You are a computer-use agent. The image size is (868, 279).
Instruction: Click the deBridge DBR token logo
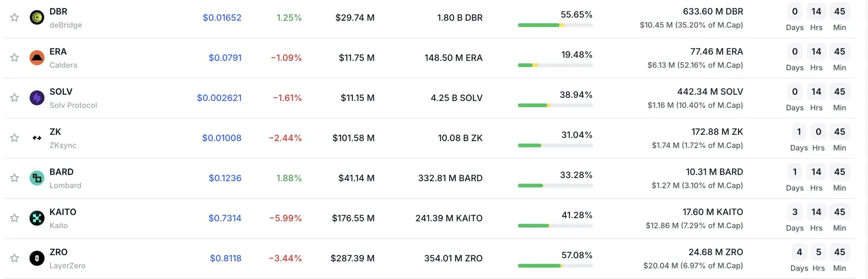[37, 17]
